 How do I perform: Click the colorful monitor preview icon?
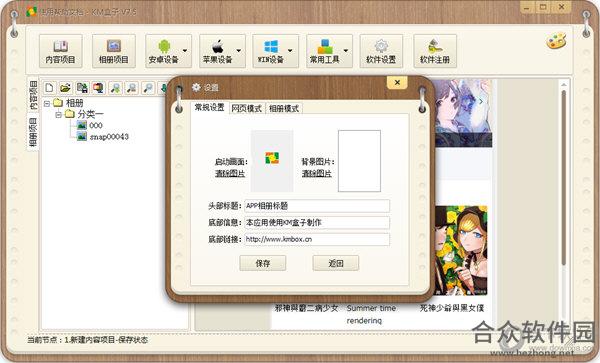pyautogui.click(x=98, y=88)
